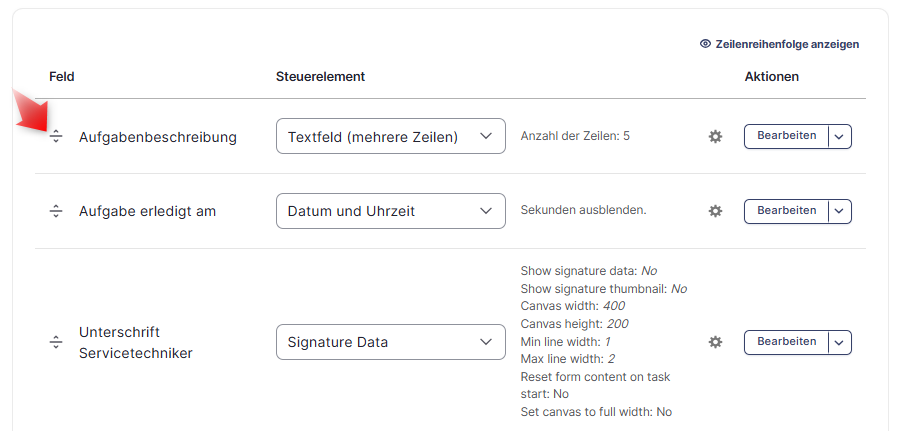Open gear settings for Aufgabe erledigt am
897x431 pixels.
[715, 211]
